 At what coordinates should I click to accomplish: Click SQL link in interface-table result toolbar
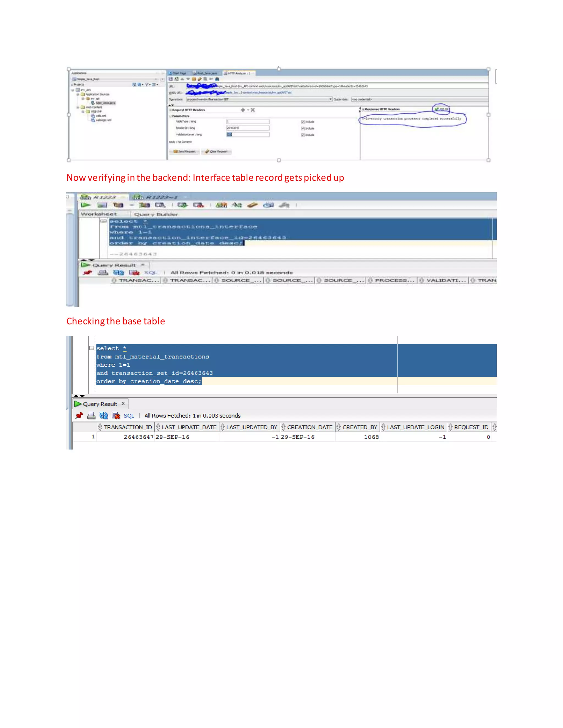click(x=150, y=273)
